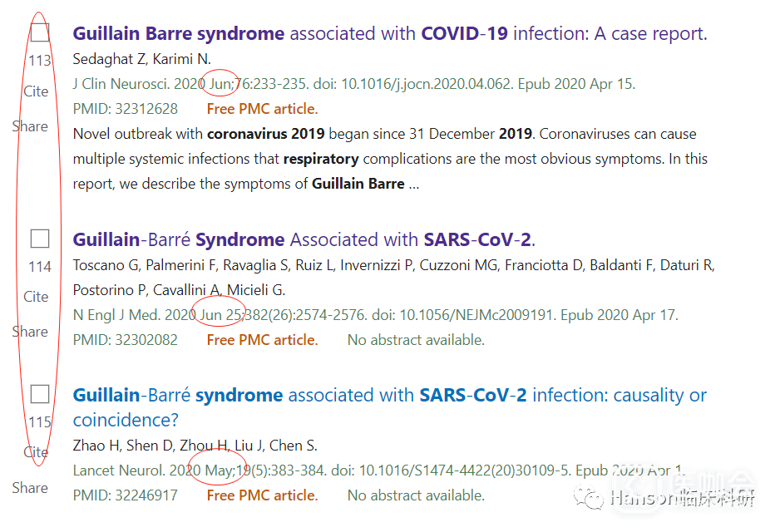Share result 115 from Lancet Neurol
This screenshot has width=780, height=532.
pos(30,488)
